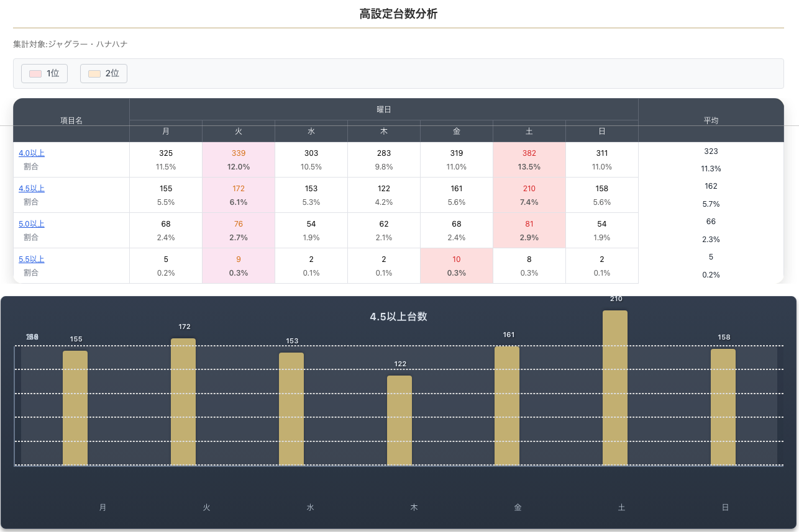799x532 pixels.
Task: Click the 項目名 column header
Action: coord(71,120)
